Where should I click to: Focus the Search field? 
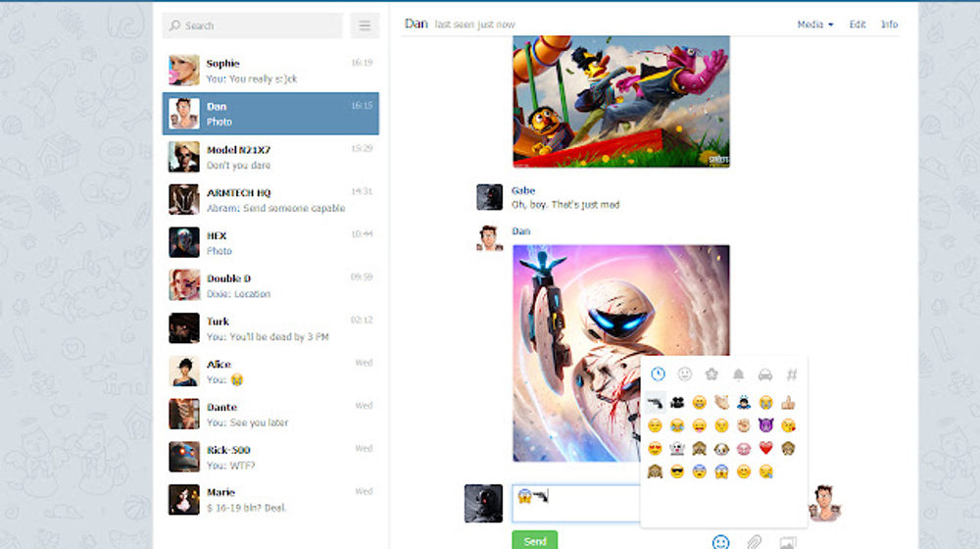(253, 25)
